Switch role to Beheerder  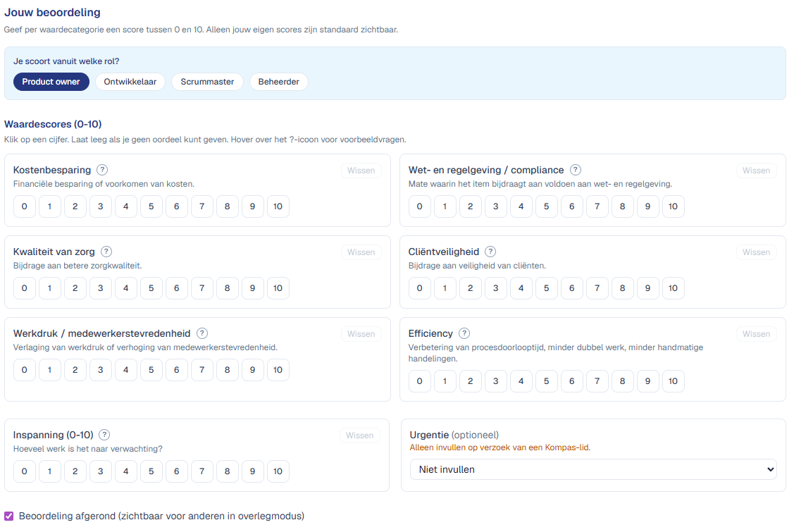pyautogui.click(x=278, y=82)
